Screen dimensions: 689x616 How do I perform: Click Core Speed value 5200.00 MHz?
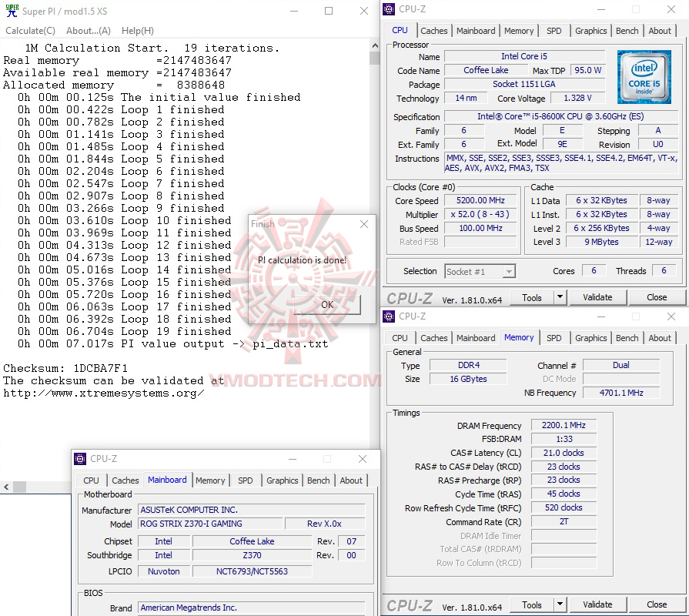pyautogui.click(x=480, y=200)
